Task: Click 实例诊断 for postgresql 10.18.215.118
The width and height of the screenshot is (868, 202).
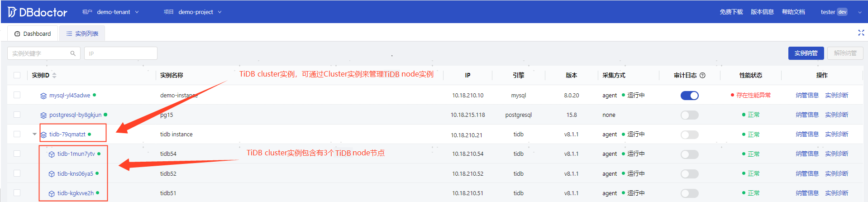Action: coord(836,115)
